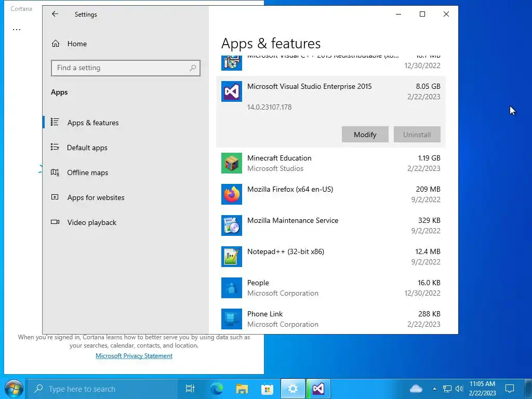Open Microsoft Privacy Statement link in Cortana
This screenshot has width=532, height=399.
134,355
